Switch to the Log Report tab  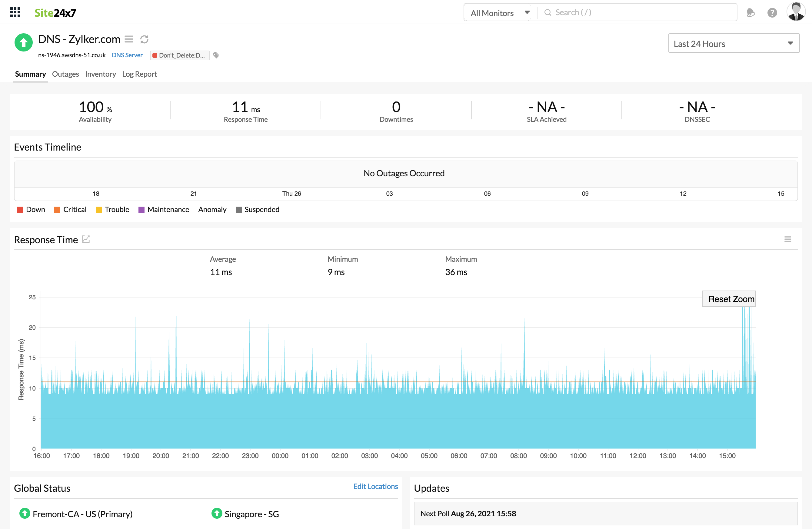(140, 74)
